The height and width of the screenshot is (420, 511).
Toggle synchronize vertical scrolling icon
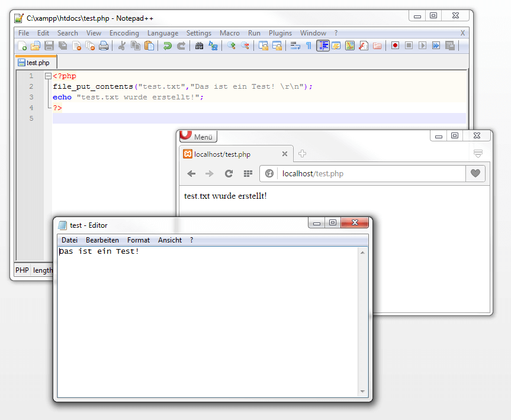[263, 46]
